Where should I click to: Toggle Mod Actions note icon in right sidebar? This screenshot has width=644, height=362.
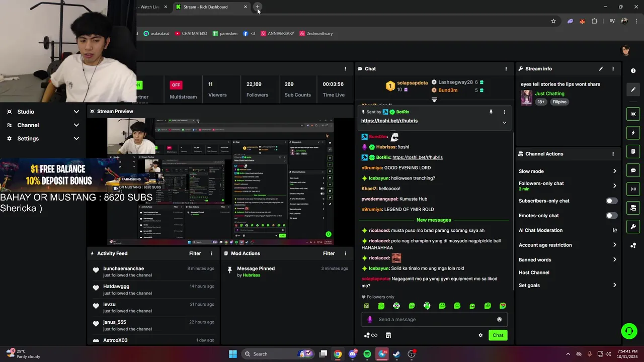pos(633,151)
